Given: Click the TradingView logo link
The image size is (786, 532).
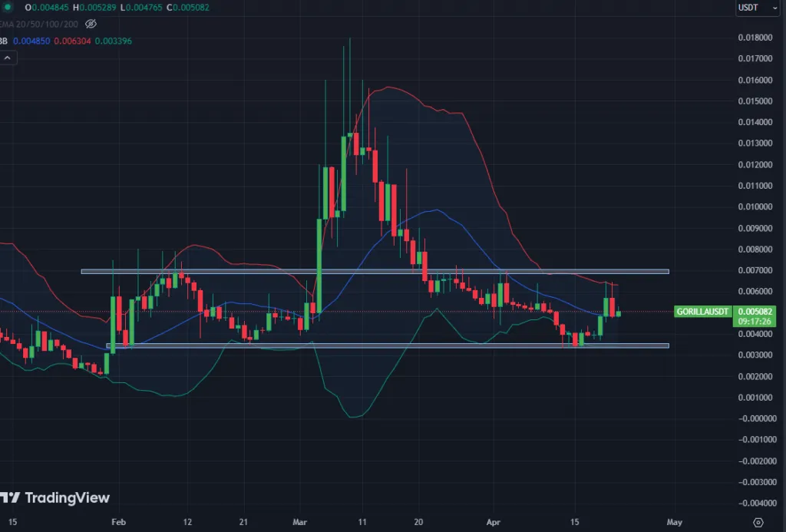Looking at the screenshot, I should click(x=54, y=497).
